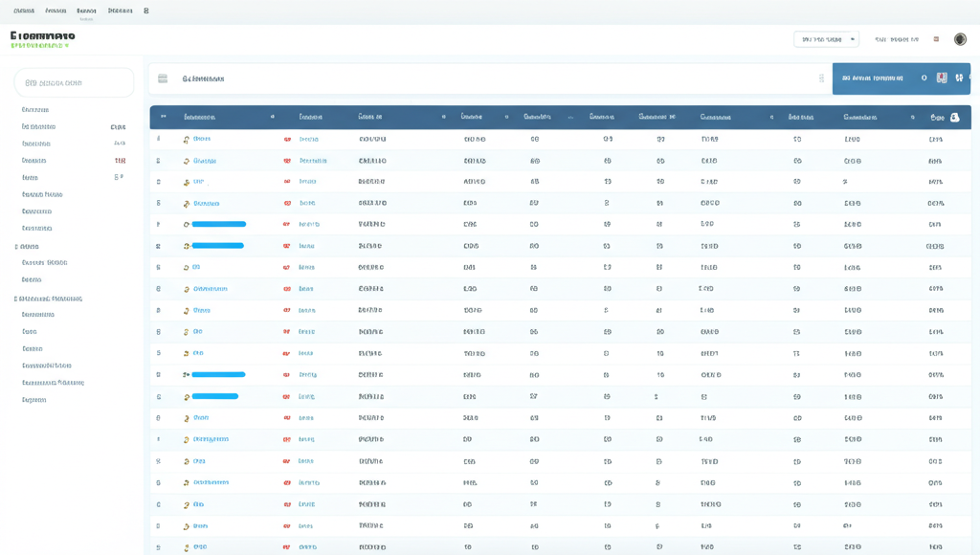Open the dropdown box beside the header avatar
This screenshot has width=980, height=555.
[826, 39]
